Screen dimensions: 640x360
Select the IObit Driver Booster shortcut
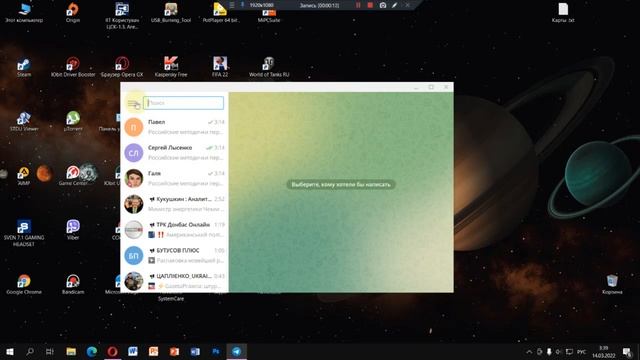point(73,67)
